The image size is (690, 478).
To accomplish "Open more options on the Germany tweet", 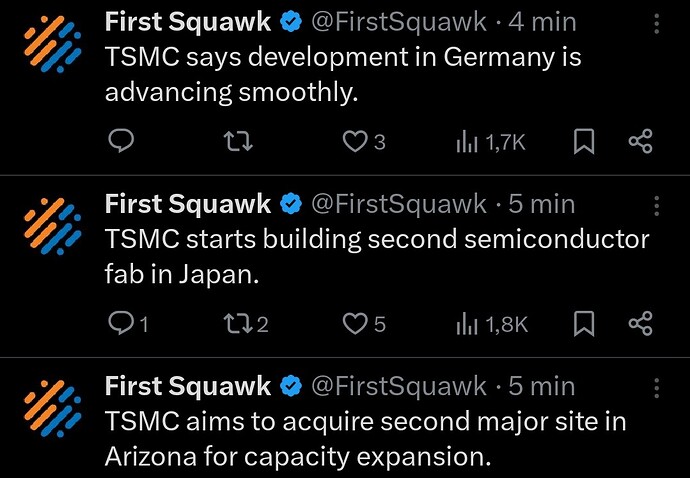I will click(x=656, y=24).
